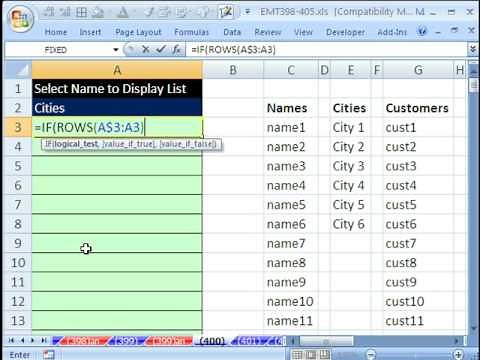Jump to last sheet with tab navigation arrow
The height and width of the screenshot is (360, 480).
44,340
